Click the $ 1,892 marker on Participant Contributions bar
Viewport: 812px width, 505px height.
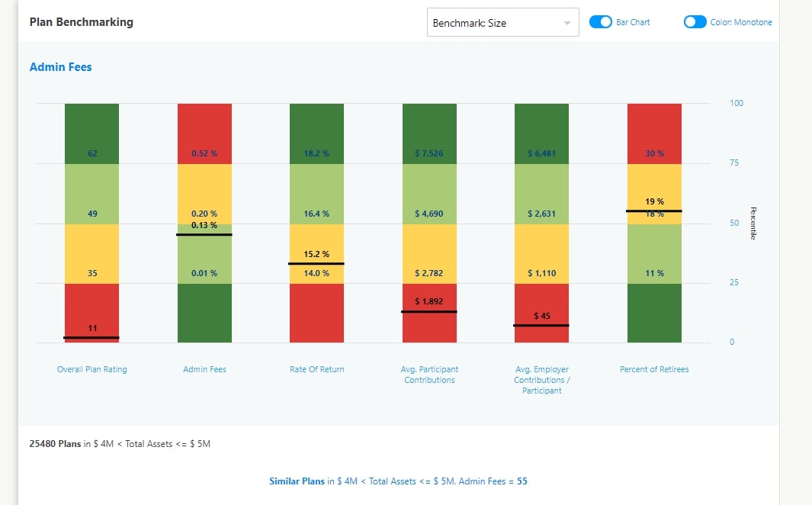429,311
